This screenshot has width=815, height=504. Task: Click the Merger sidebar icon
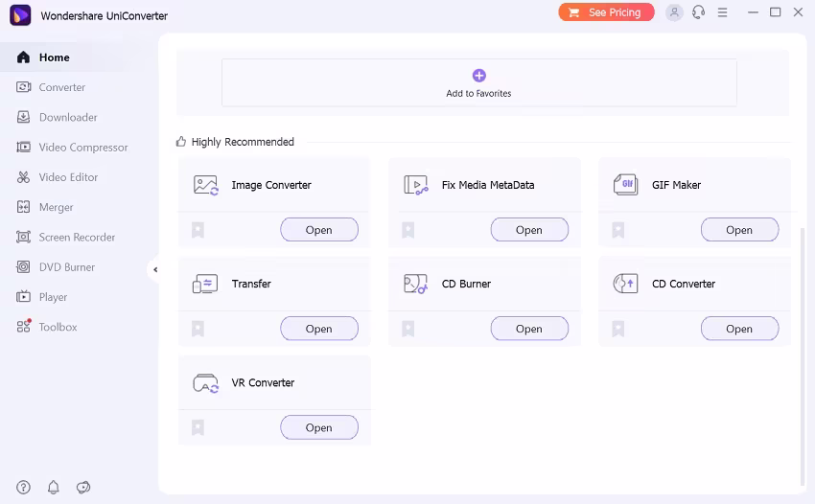coord(23,207)
